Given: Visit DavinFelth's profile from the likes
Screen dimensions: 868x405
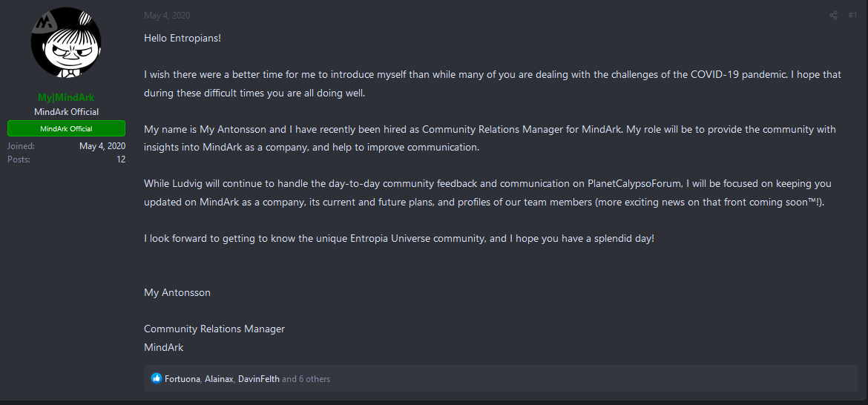Looking at the screenshot, I should pyautogui.click(x=259, y=379).
